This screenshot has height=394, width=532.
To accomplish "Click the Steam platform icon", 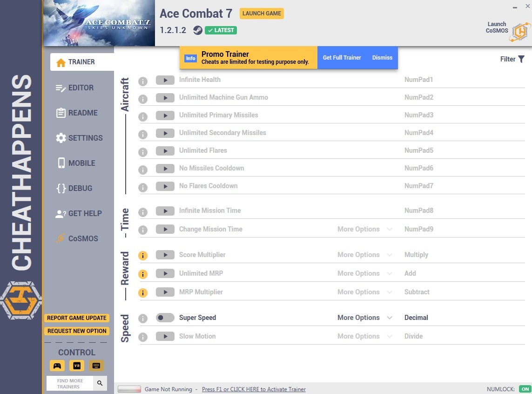I will 197,30.
